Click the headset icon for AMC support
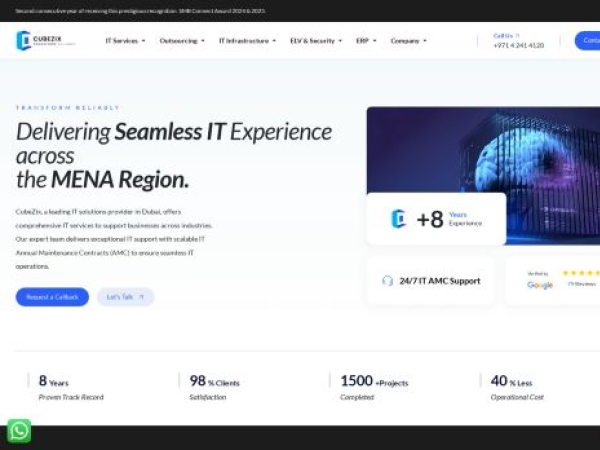Image resolution: width=600 pixels, height=450 pixels. click(x=388, y=281)
